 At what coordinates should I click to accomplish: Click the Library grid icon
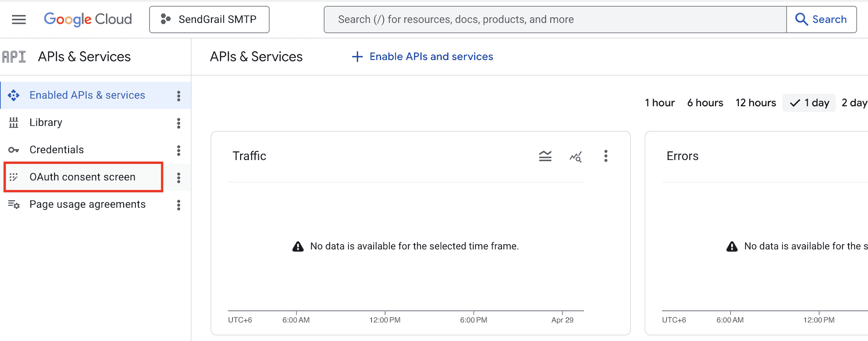pos(14,123)
